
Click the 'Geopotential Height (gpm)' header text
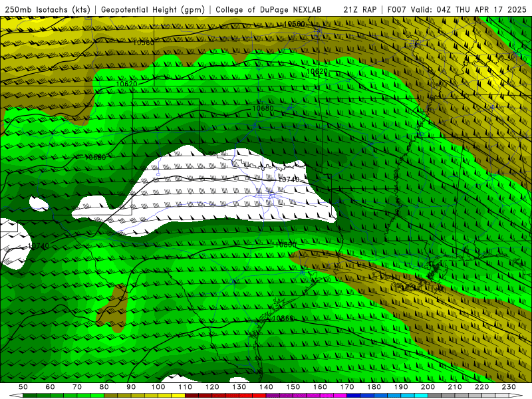[153, 10]
